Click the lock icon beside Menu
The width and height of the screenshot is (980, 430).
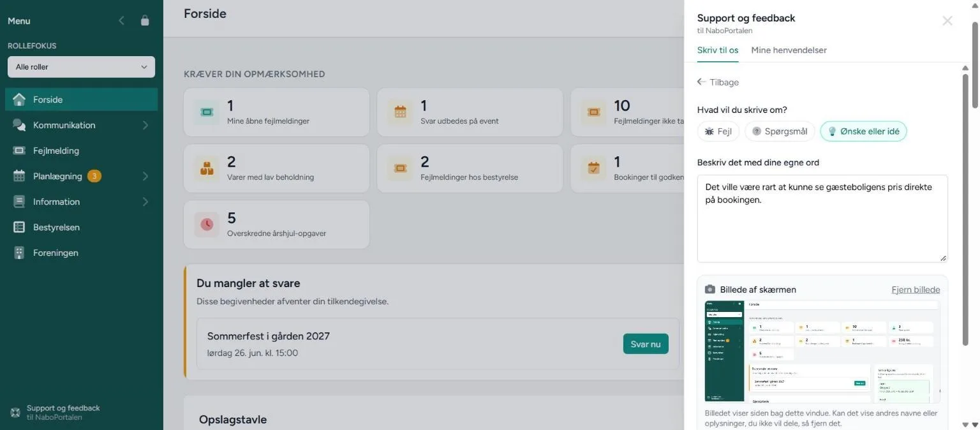[x=145, y=20]
